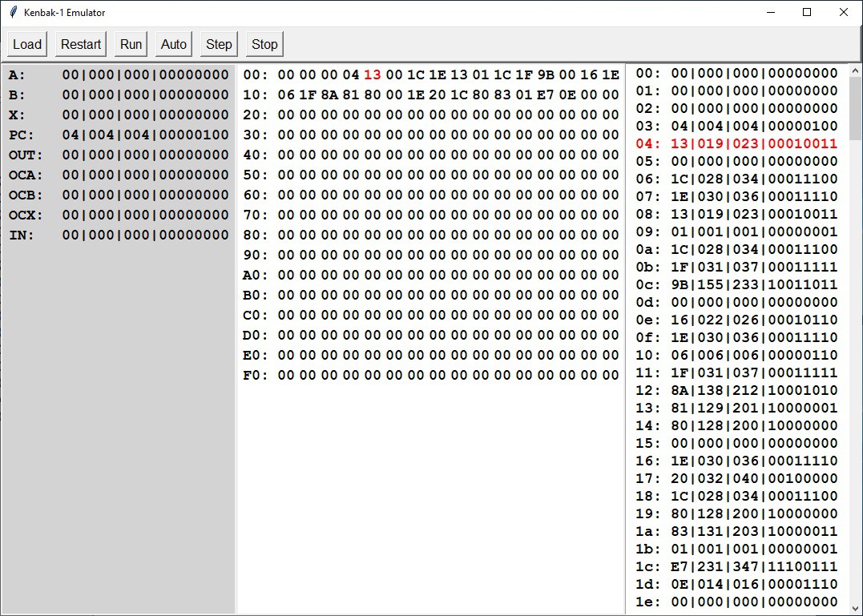The width and height of the screenshot is (863, 616).
Task: Select memory list row 10
Action: point(736,355)
